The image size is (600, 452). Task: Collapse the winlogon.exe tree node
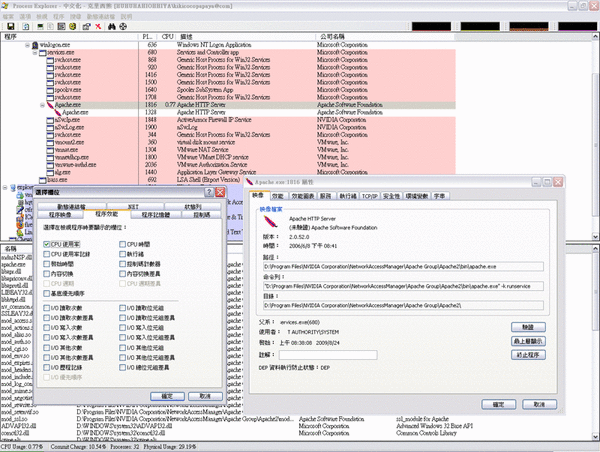pos(28,45)
